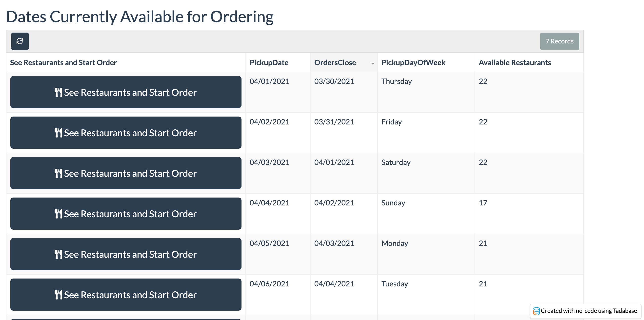The width and height of the screenshot is (644, 320).
Task: Start order for 04/06/2021 Tuesday pickup
Action: pos(126,295)
